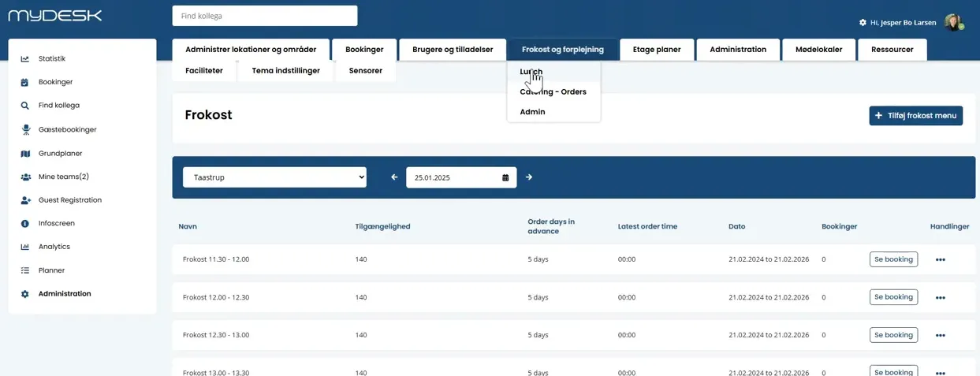Click the Find kollega magnifier icon
980x376 pixels.
[x=24, y=106]
